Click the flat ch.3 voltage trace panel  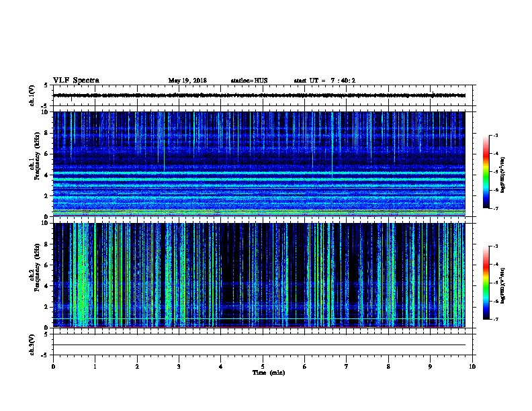point(263,345)
